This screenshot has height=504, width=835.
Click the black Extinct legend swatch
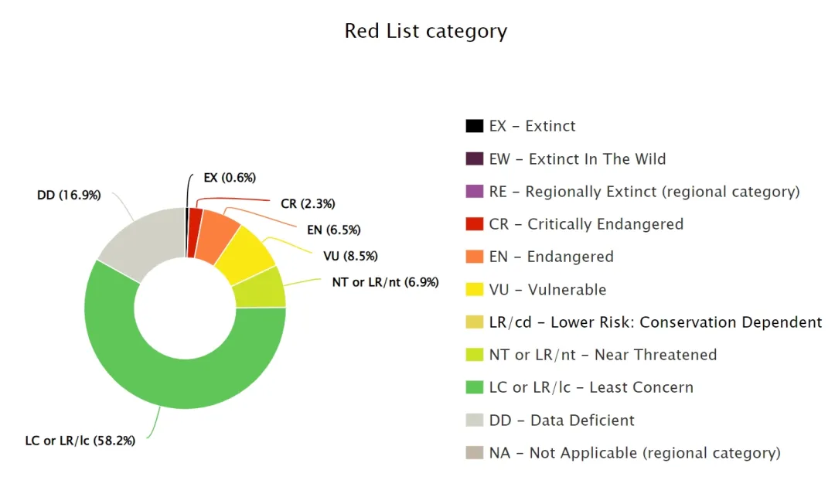point(474,126)
